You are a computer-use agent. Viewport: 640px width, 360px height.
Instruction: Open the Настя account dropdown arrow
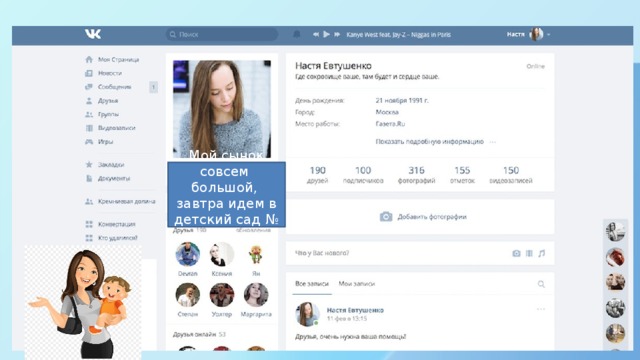pyautogui.click(x=549, y=35)
